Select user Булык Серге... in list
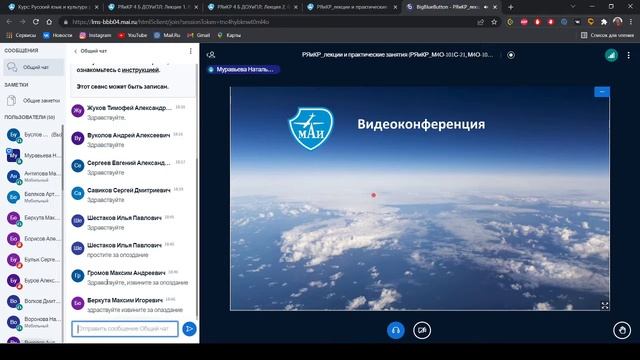Image resolution: width=640 pixels, height=360 pixels. click(33, 260)
